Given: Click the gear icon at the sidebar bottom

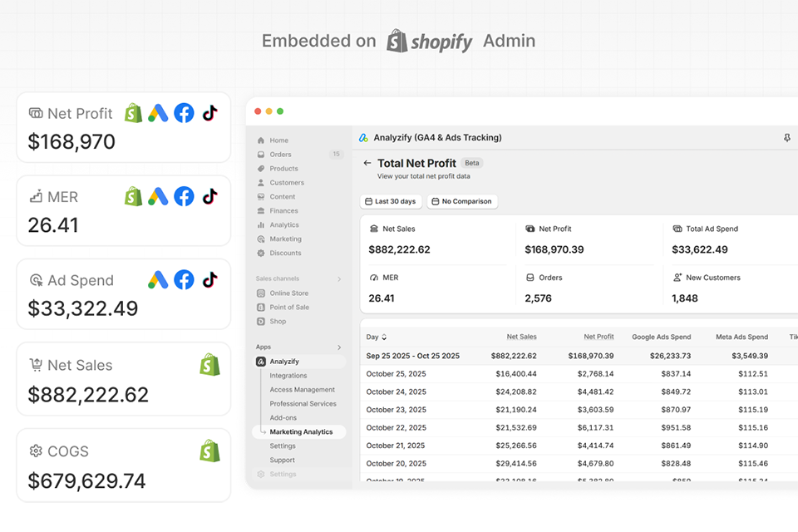Looking at the screenshot, I should point(260,474).
